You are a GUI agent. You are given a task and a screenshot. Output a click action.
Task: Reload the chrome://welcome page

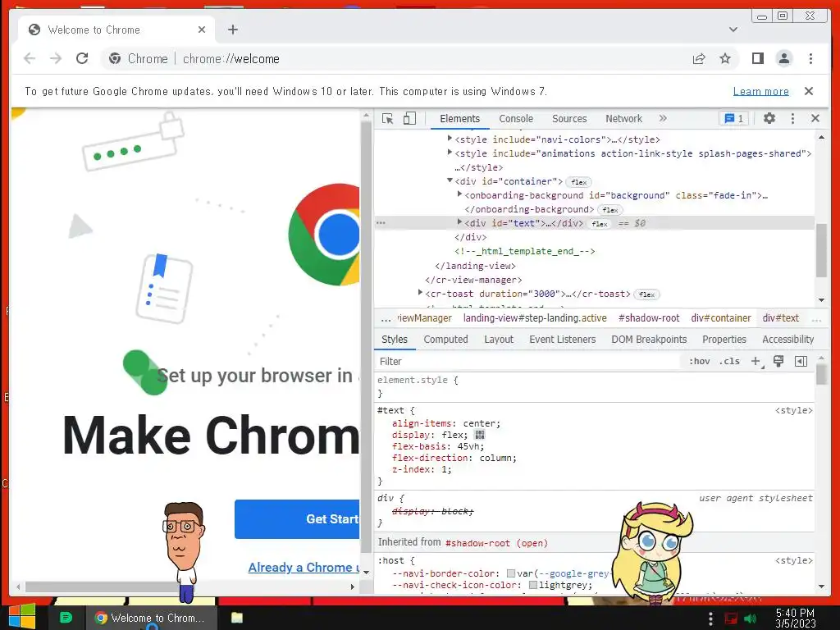[x=82, y=58]
